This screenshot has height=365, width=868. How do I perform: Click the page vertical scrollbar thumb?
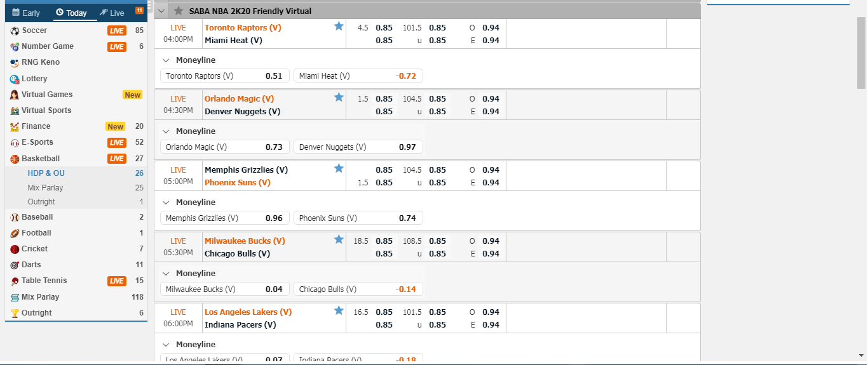(861, 54)
